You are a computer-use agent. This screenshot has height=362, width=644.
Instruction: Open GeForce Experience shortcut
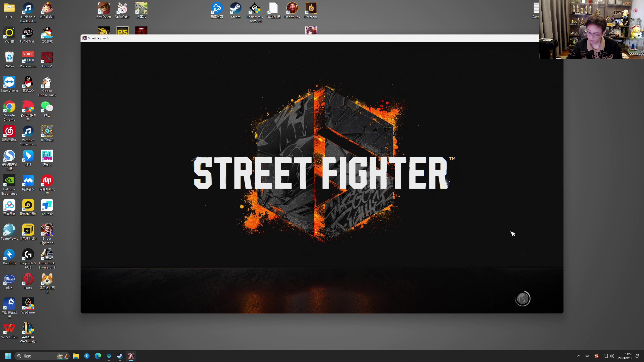(9, 185)
